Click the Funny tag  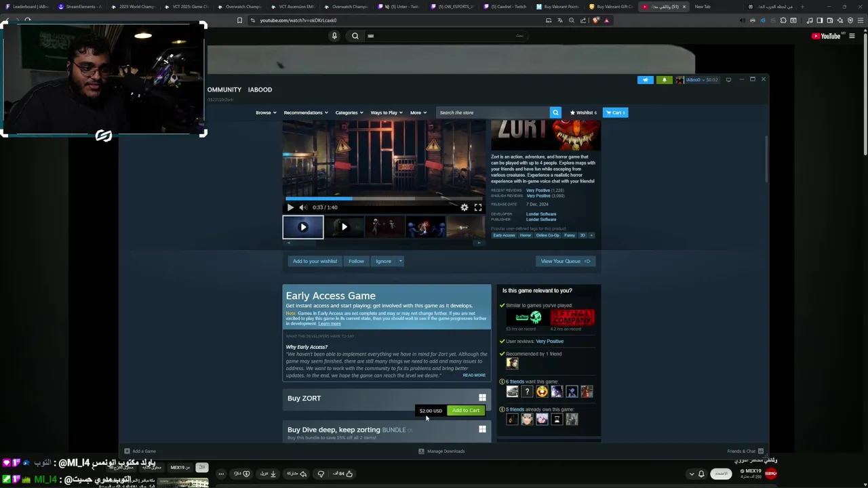[x=570, y=235]
